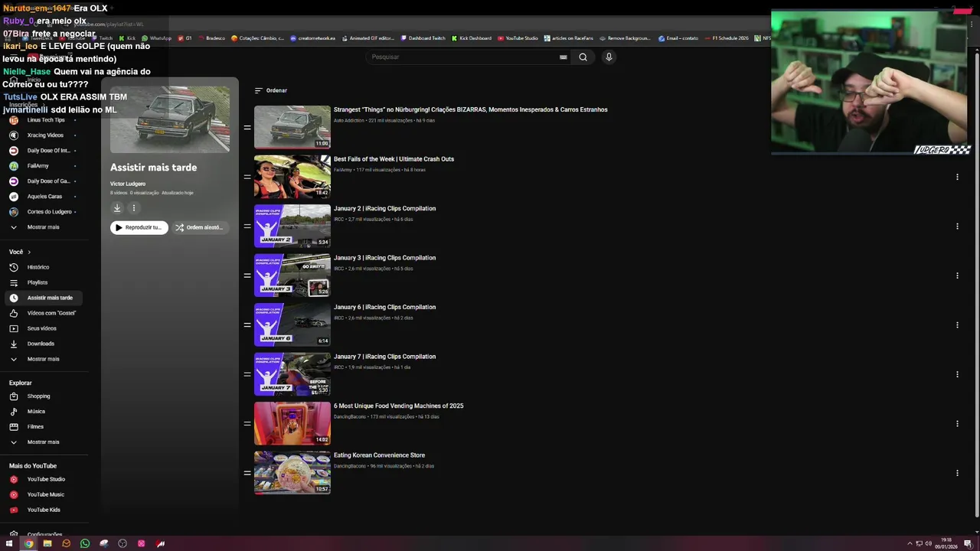Click the FailArmy channel name under Best Fails

tap(343, 170)
